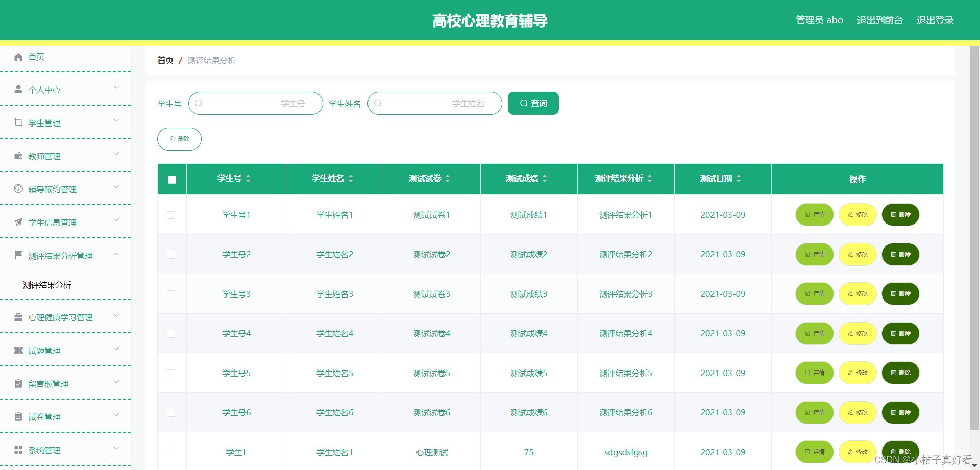Click the 辅导预约管理 clock icon
Image resolution: width=980 pixels, height=470 pixels.
[18, 189]
